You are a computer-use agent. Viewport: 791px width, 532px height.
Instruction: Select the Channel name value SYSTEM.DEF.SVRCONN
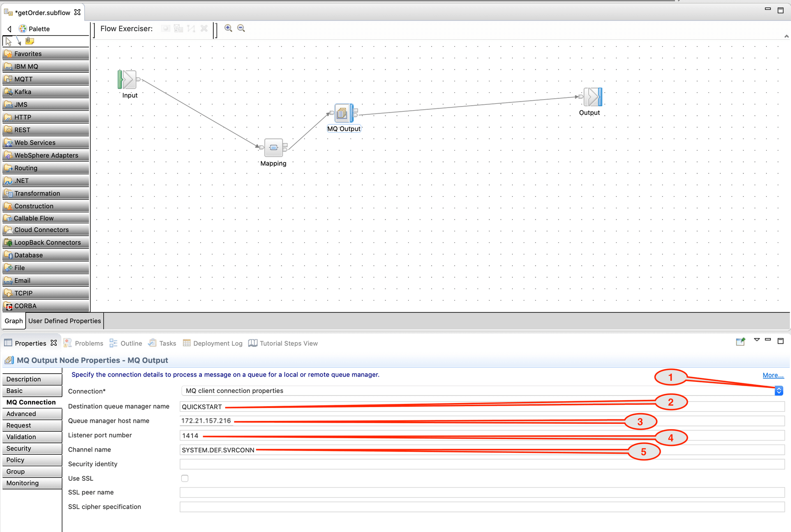tap(218, 450)
